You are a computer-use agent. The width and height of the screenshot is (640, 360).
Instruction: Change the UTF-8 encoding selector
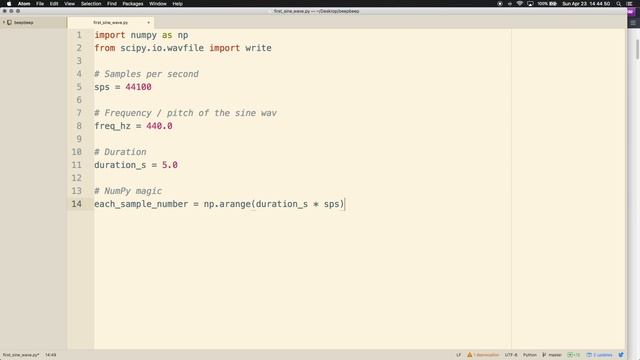tap(511, 355)
